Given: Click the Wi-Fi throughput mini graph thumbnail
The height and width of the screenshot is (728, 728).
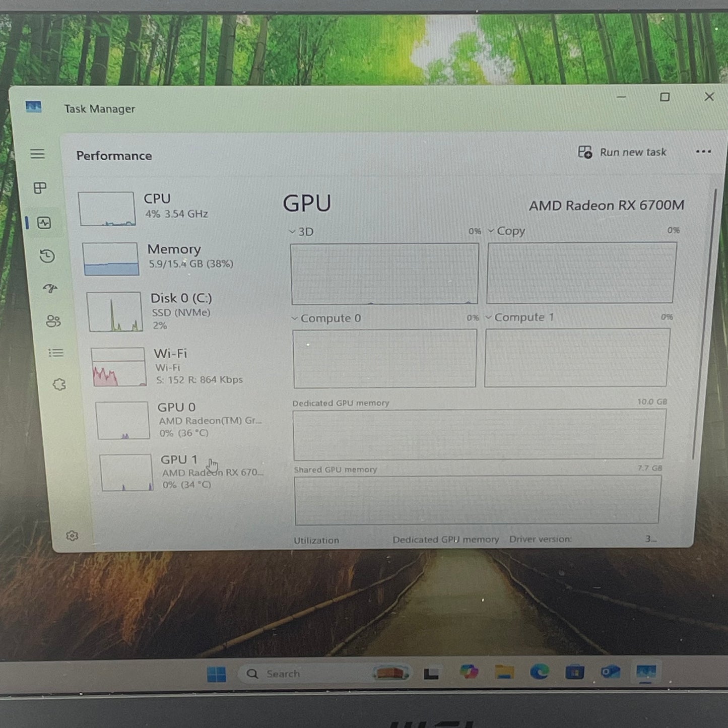Looking at the screenshot, I should pyautogui.click(x=118, y=367).
